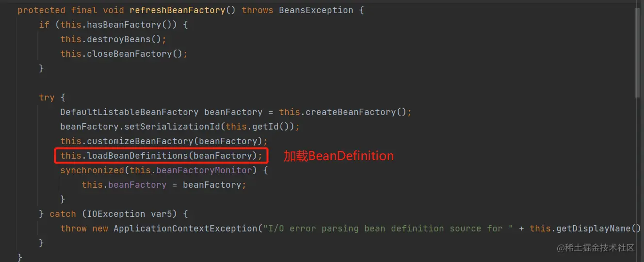
Task: Click the this.beanFactory assignment line
Action: 164,185
